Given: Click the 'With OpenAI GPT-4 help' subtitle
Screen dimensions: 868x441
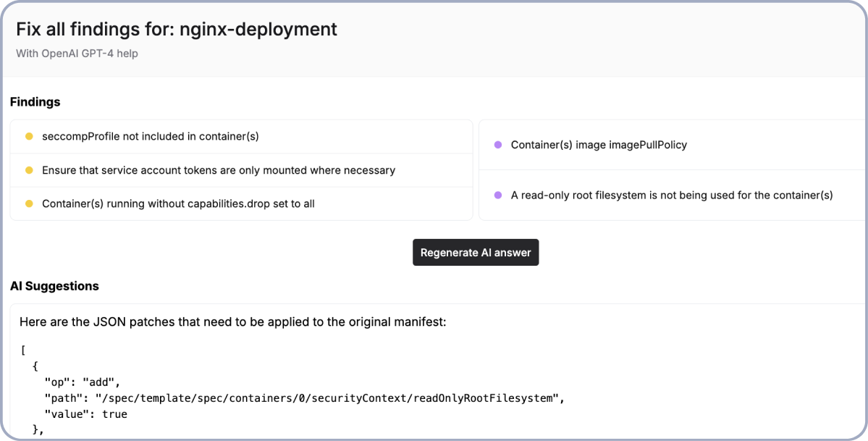Looking at the screenshot, I should (x=77, y=54).
